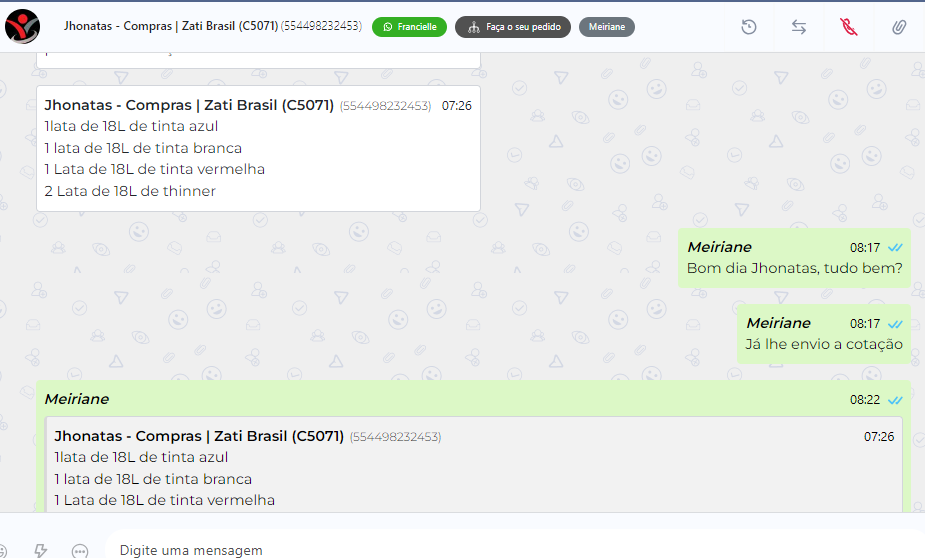Click the Faça o seu pedido tag
Image resolution: width=925 pixels, height=558 pixels.
pyautogui.click(x=513, y=27)
